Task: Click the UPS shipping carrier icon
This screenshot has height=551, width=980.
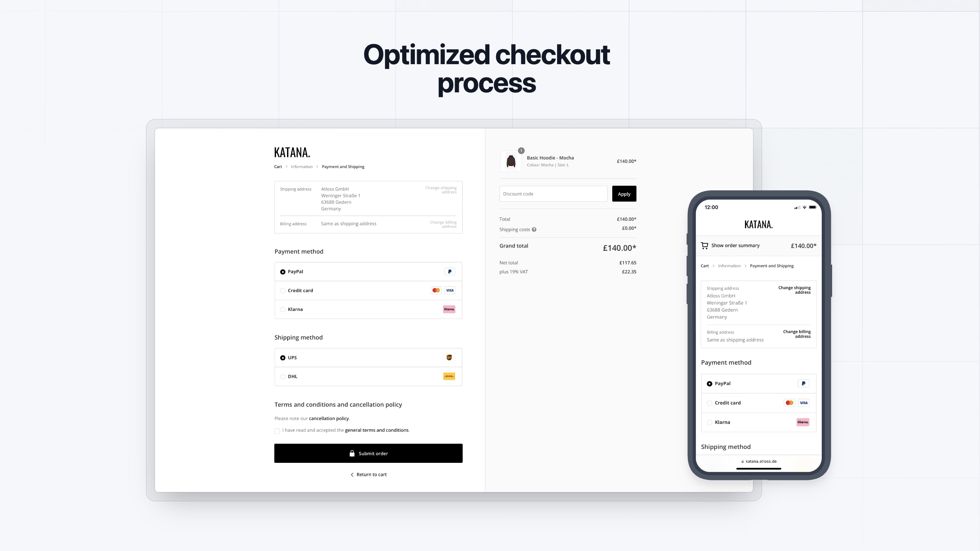Action: (449, 357)
